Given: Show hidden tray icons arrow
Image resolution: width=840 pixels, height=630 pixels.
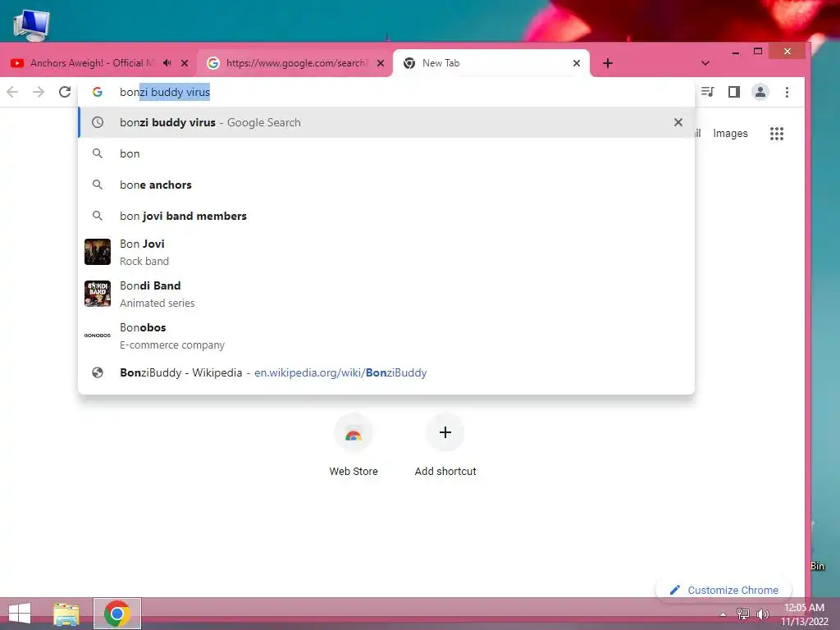Looking at the screenshot, I should 723,614.
